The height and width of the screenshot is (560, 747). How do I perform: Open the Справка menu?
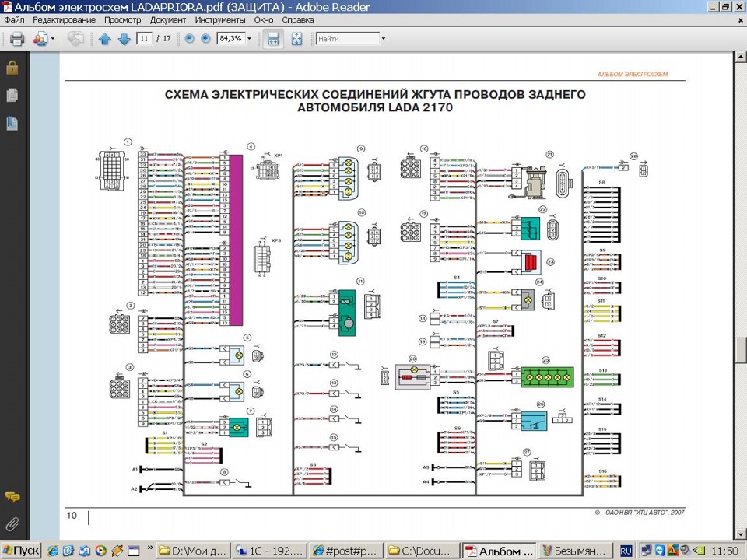point(298,20)
